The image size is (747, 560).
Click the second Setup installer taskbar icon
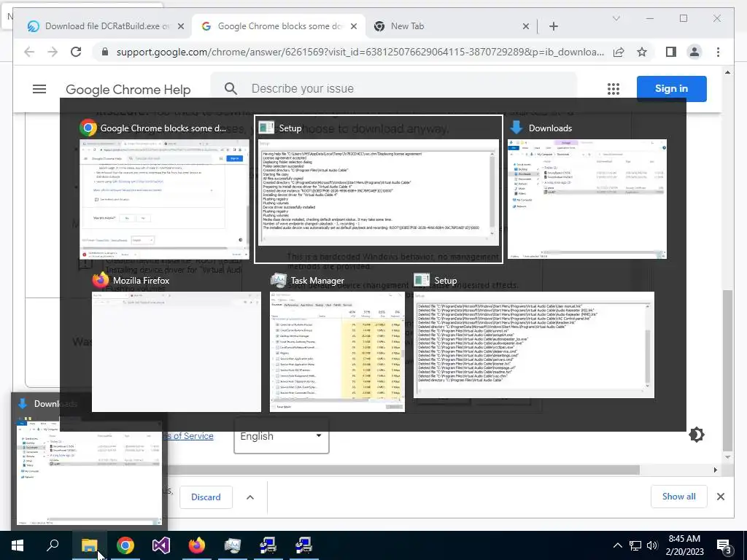303,545
